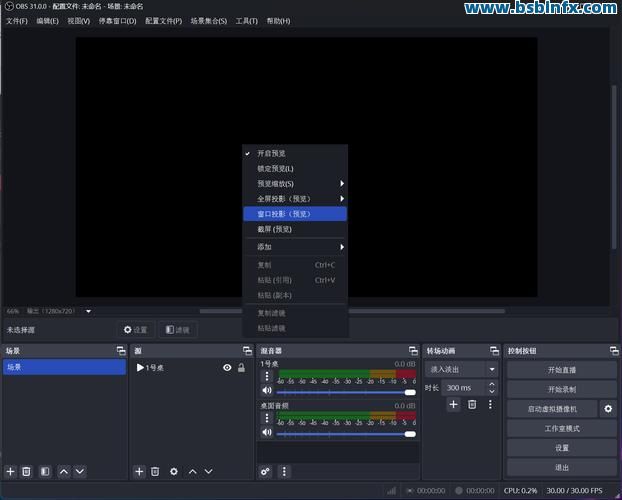Add a new scene with plus icon
The image size is (622, 500).
click(x=11, y=471)
